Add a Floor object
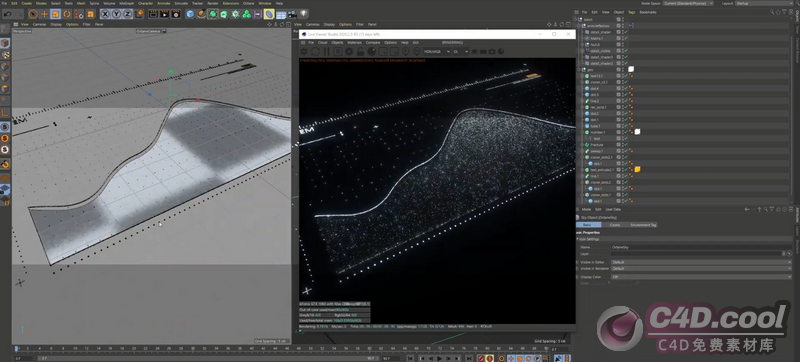 coord(281,14)
